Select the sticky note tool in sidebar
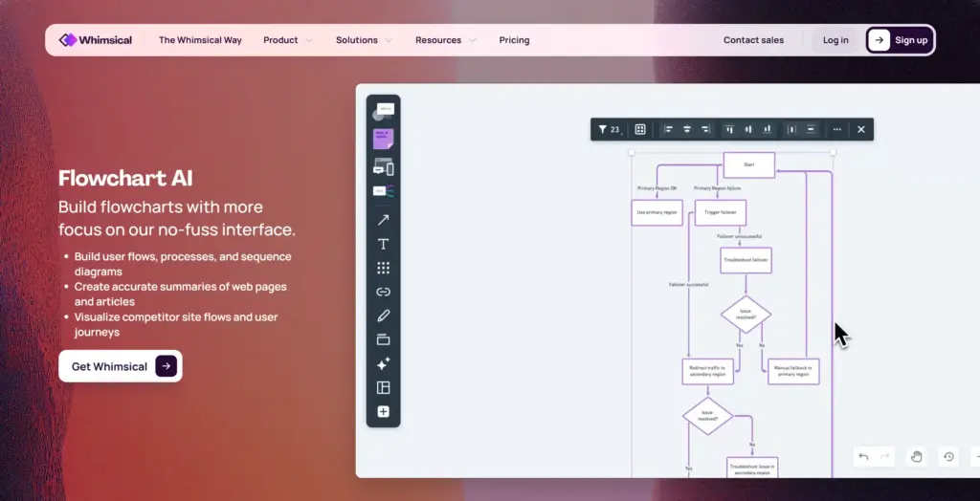Screen dimensions: 980x501 click(383, 140)
